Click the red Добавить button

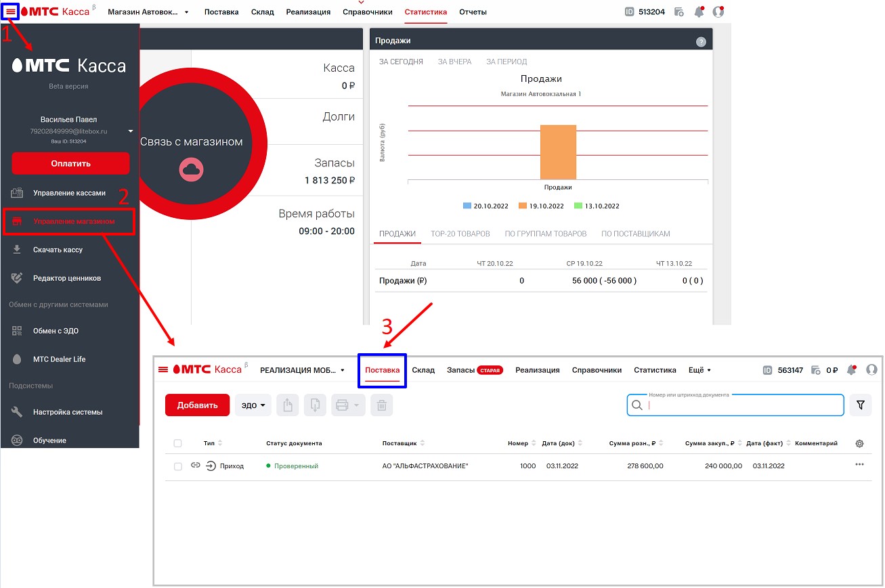point(198,405)
